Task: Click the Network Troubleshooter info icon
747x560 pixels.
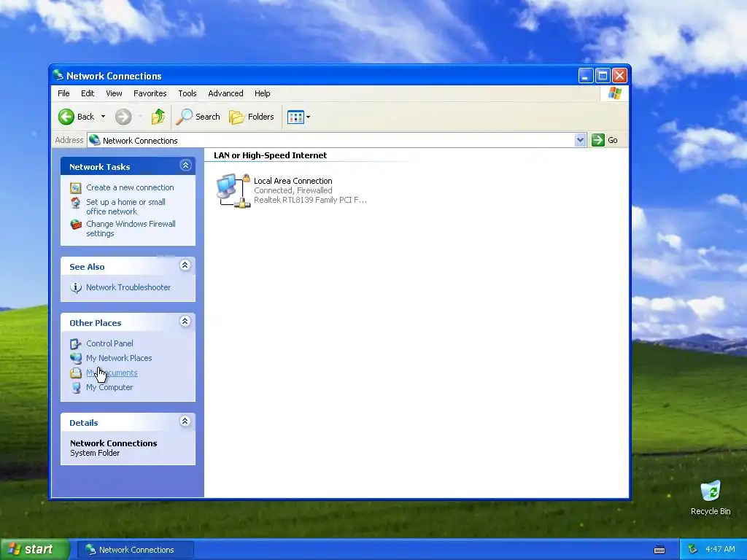Action: coord(76,287)
